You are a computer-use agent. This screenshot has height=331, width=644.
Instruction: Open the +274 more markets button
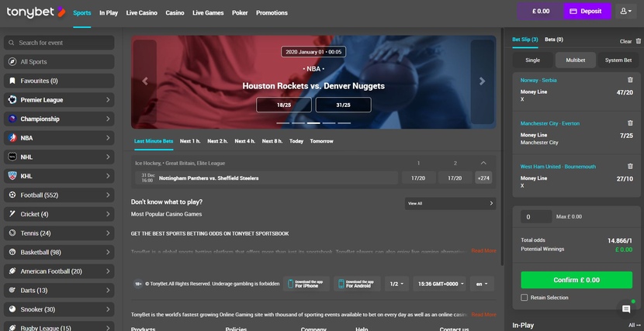tap(483, 178)
